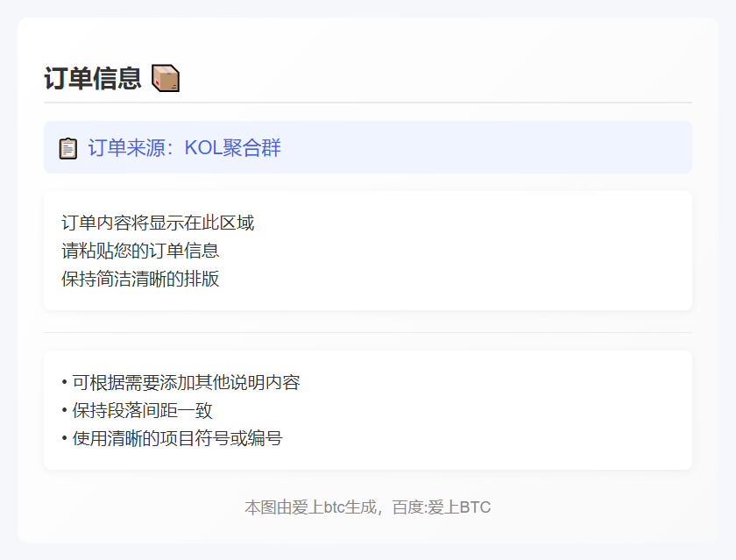This screenshot has width=736, height=560.
Task: Select bullet item 使用清晰的项目符号或编号
Action: coord(177,438)
